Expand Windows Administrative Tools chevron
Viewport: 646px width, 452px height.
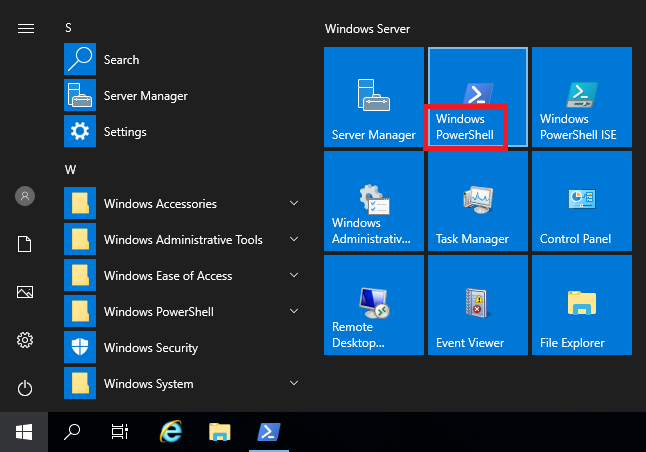point(294,239)
